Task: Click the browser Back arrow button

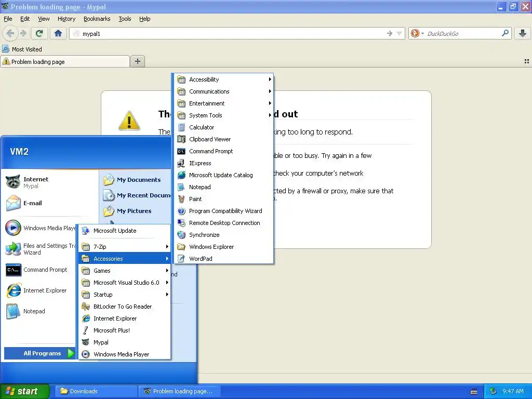Action: [x=10, y=33]
